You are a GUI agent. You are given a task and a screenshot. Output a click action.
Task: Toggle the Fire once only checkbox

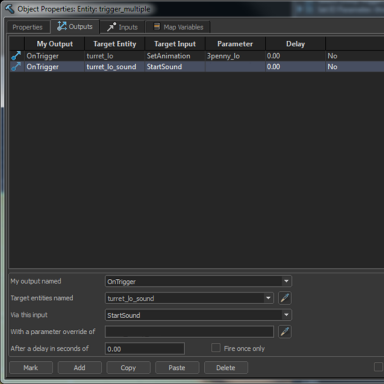point(216,348)
